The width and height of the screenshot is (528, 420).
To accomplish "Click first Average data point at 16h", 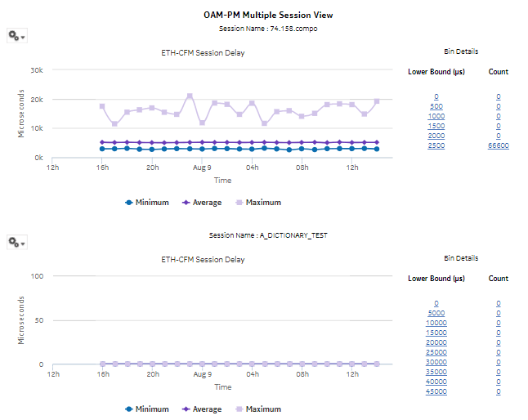I will point(102,142).
